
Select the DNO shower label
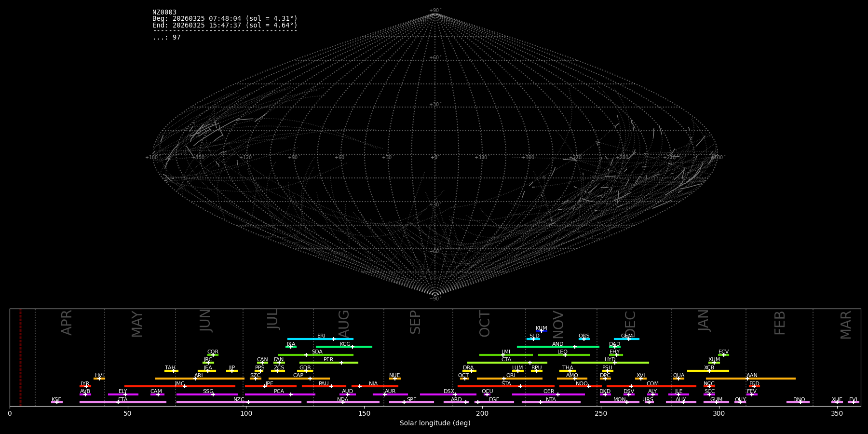799,400
